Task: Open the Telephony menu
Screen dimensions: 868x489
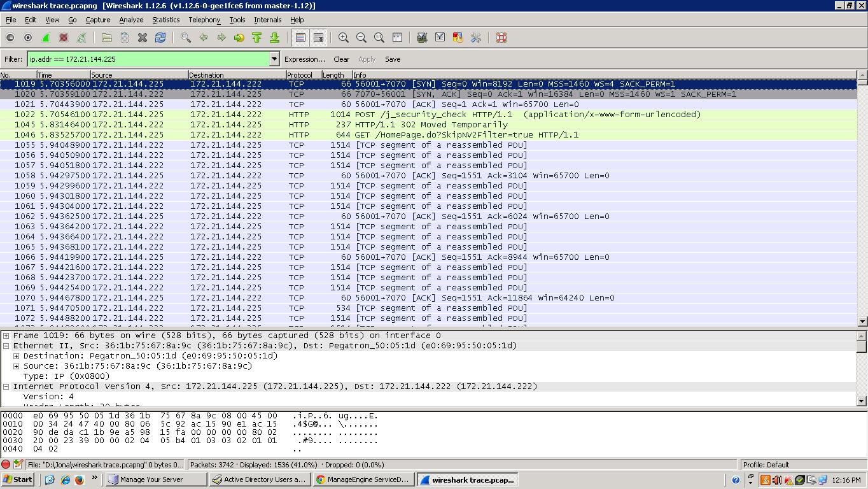Action: (x=204, y=20)
